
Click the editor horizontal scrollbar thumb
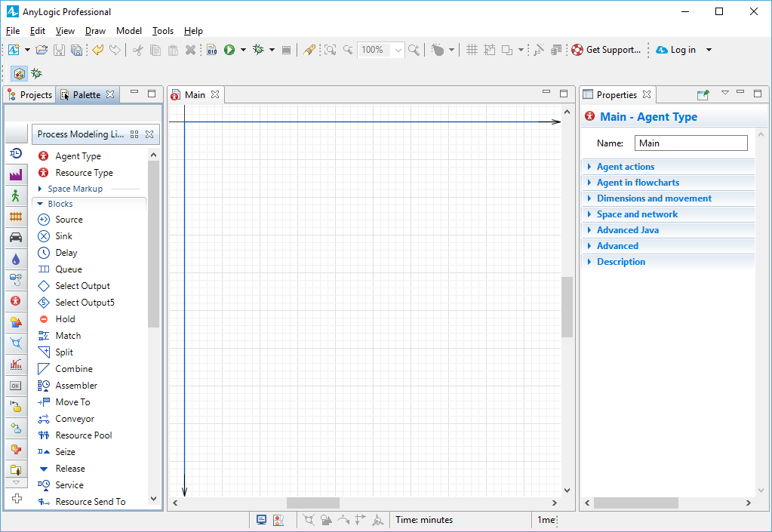coord(313,503)
